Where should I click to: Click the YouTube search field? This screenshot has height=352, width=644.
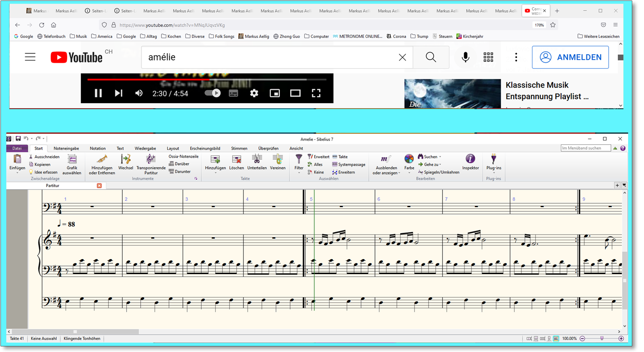click(270, 57)
